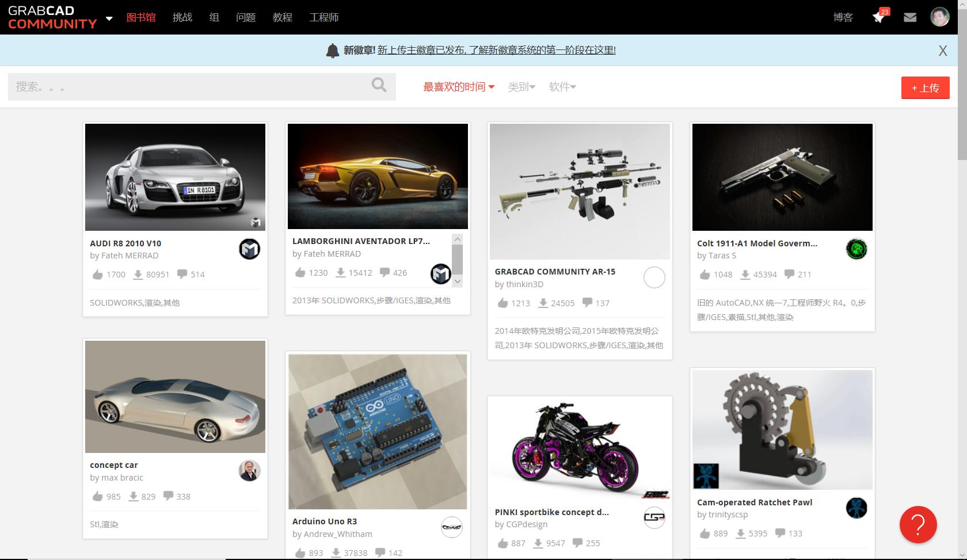Screen dimensions: 967x560
Task: Open the dropdown arrow next to the logo
Action: 108,19
